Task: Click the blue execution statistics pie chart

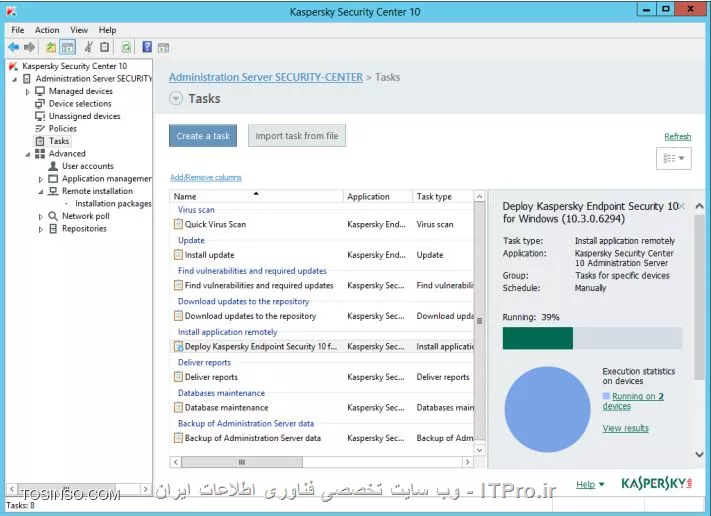Action: pyautogui.click(x=547, y=409)
